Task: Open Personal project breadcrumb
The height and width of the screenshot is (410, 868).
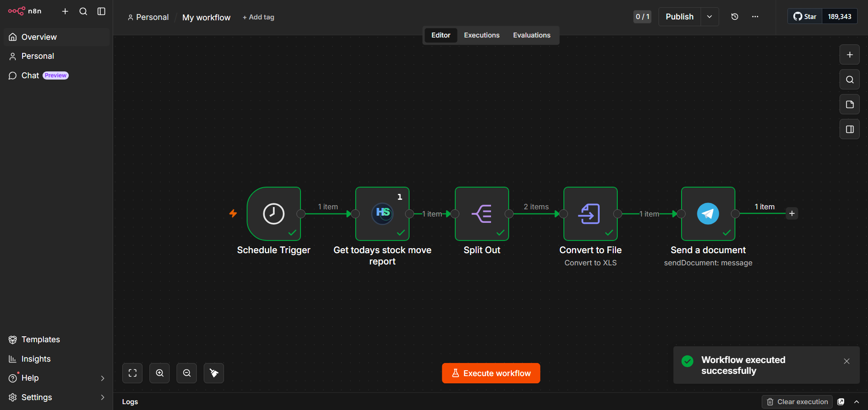Action: point(148,17)
